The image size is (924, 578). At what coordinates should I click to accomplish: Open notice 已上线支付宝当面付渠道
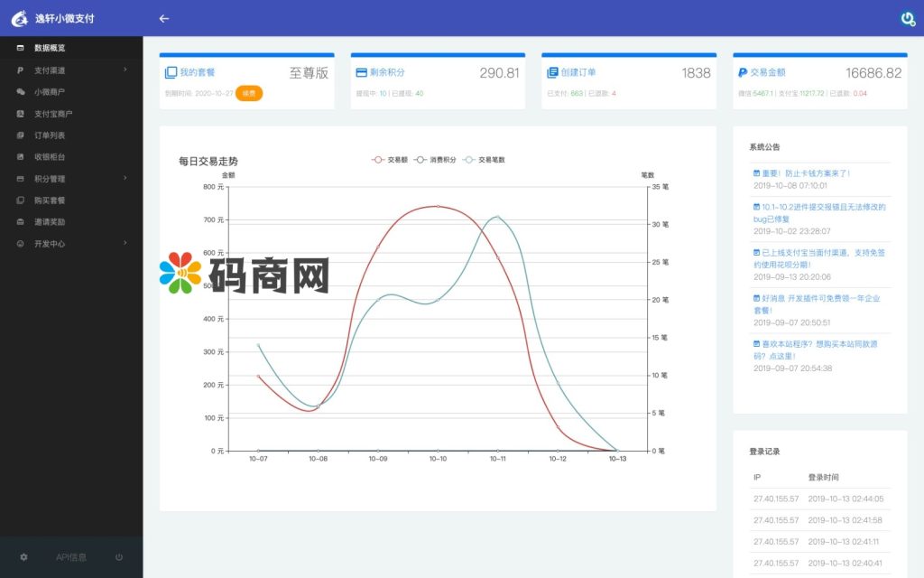click(819, 258)
